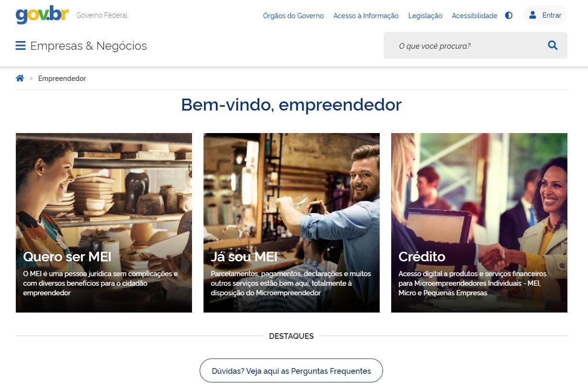Open the hamburger navigation menu
This screenshot has height=392, width=588.
[21, 46]
